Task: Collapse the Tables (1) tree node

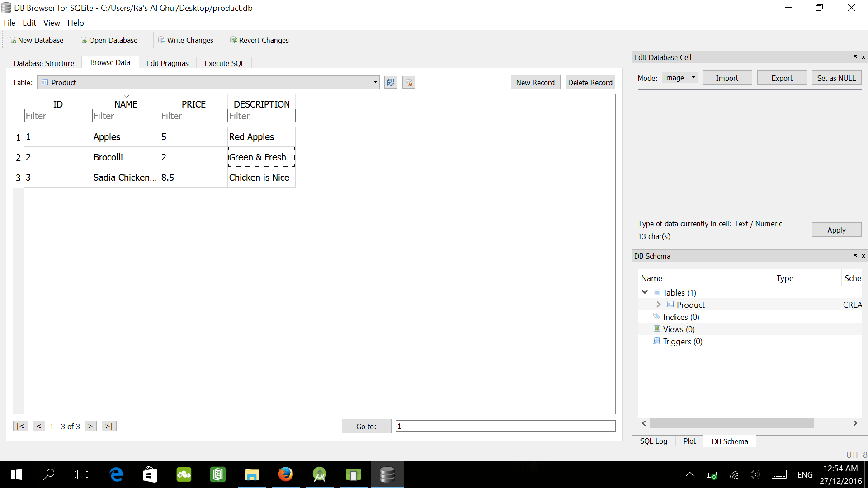Action: [x=645, y=292]
